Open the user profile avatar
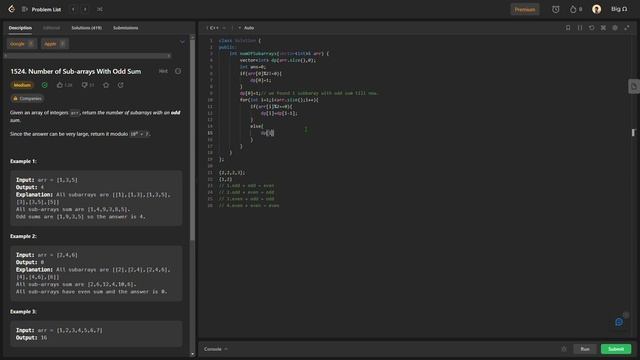This screenshot has width=640, height=360. (596, 9)
